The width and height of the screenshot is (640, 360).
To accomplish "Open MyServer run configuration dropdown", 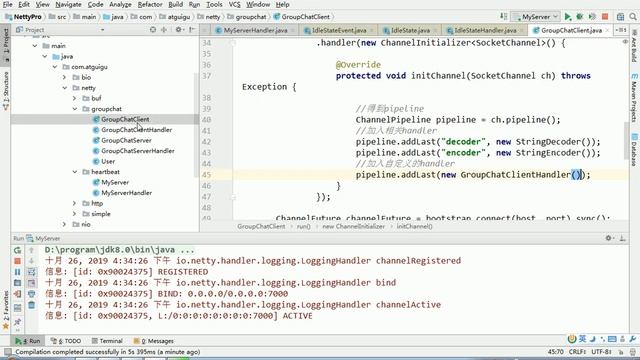I will point(536,17).
